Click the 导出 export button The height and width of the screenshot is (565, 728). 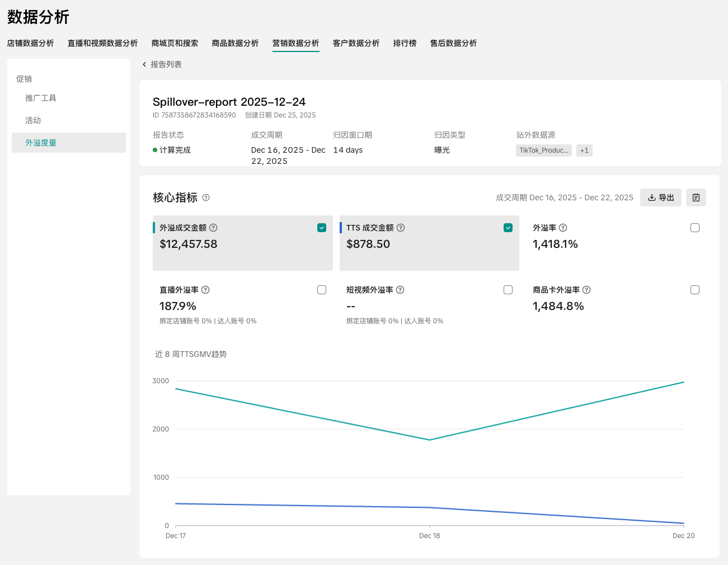(x=660, y=197)
